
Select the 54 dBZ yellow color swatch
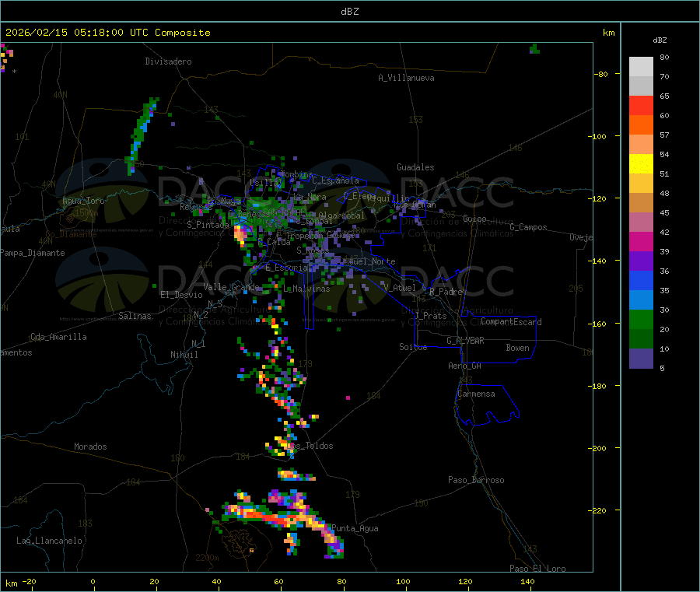[641, 164]
